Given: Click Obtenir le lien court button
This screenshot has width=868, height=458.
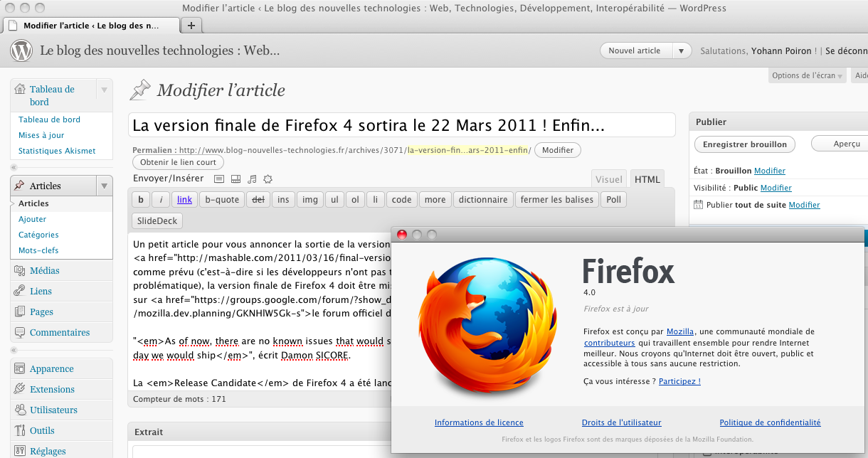Looking at the screenshot, I should tap(179, 162).
